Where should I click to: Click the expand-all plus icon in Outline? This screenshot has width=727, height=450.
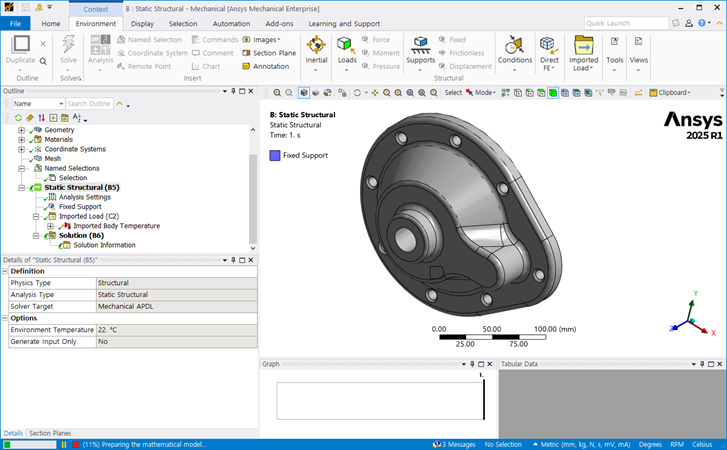pos(53,118)
